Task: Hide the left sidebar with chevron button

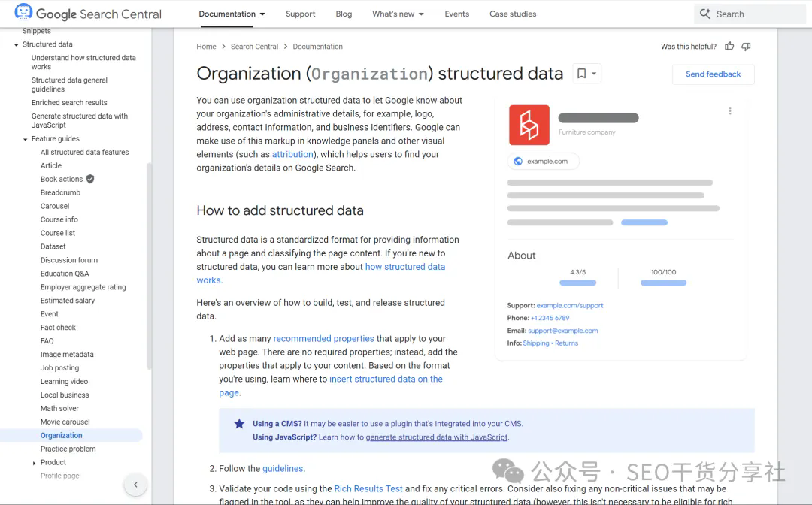Action: (x=135, y=485)
